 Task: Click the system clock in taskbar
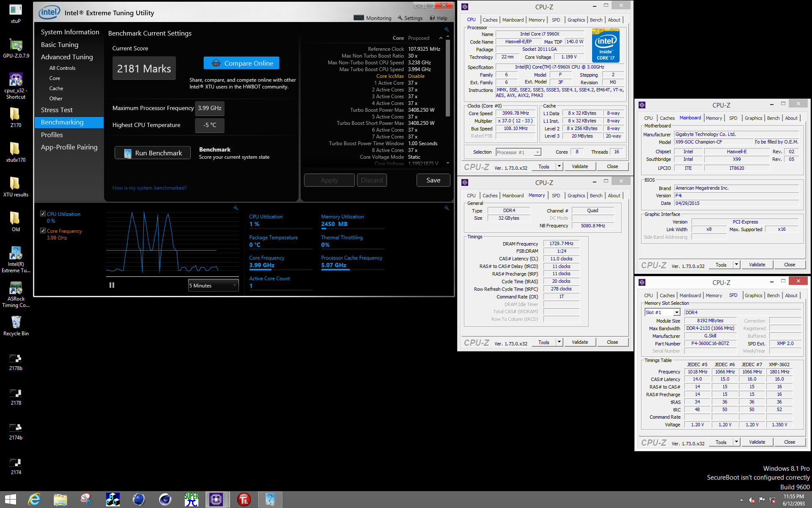coord(794,500)
